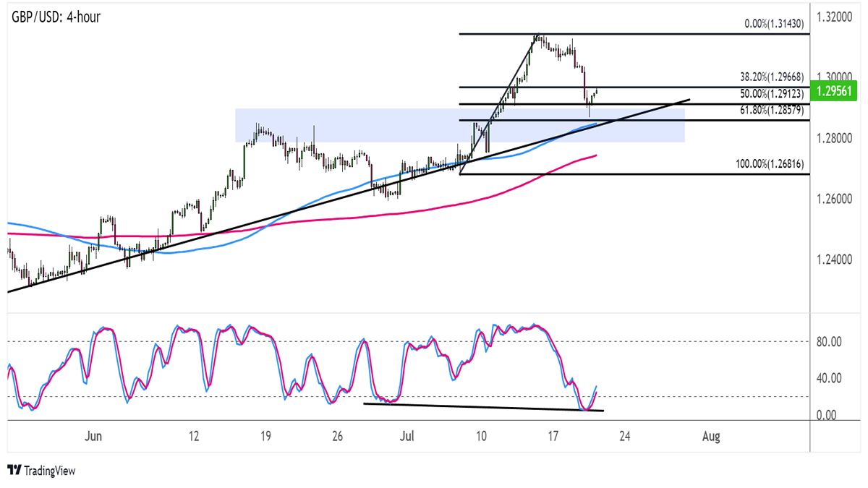Click the Jun date label on time axis
868x488 pixels.
(93, 437)
